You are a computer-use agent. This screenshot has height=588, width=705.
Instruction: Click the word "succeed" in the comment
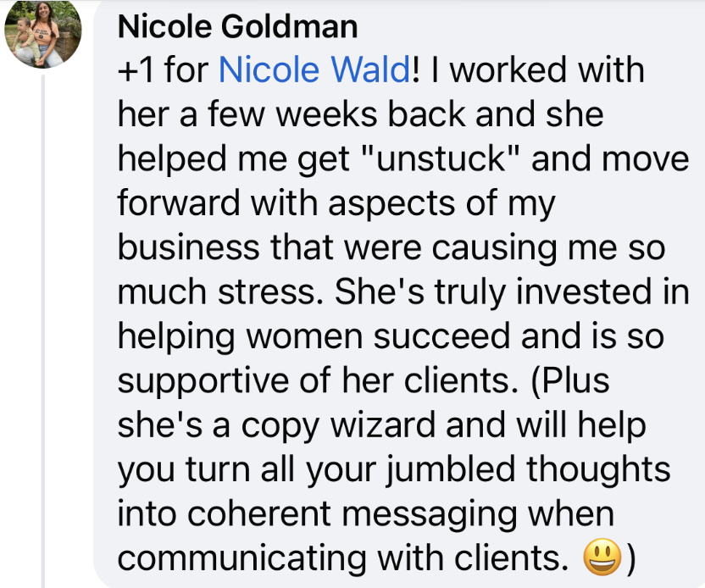442,336
